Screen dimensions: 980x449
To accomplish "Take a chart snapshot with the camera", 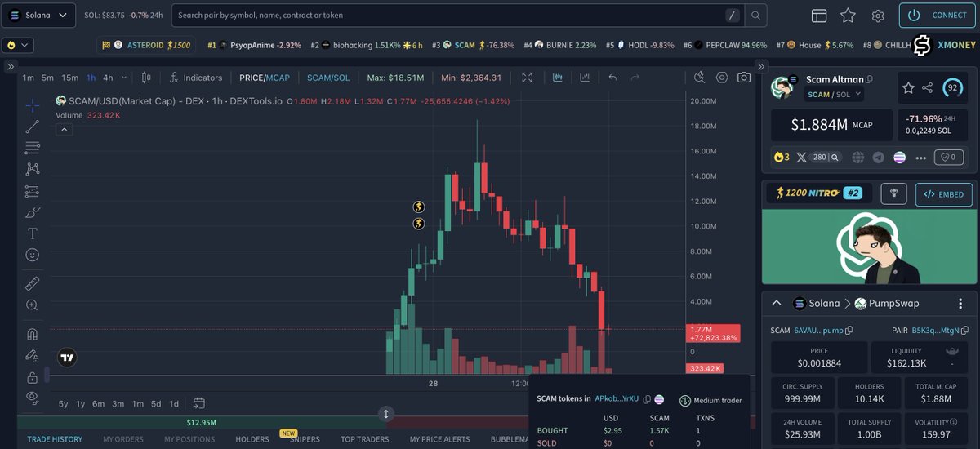I will coord(743,78).
